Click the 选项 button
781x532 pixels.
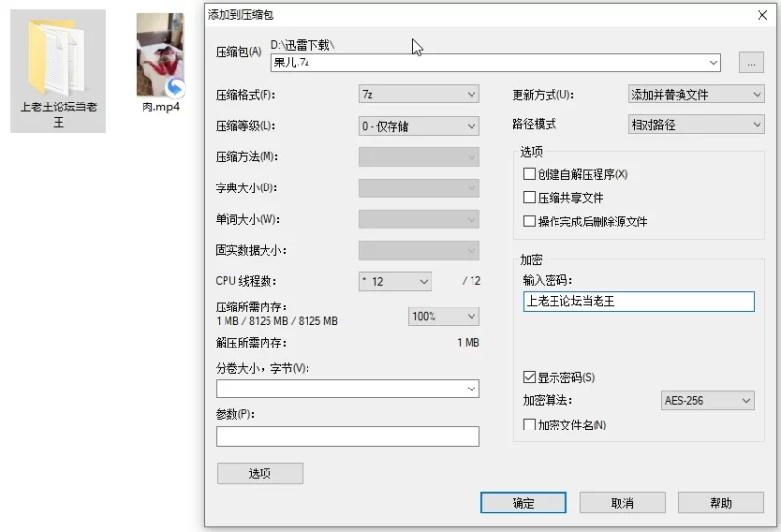[260, 473]
